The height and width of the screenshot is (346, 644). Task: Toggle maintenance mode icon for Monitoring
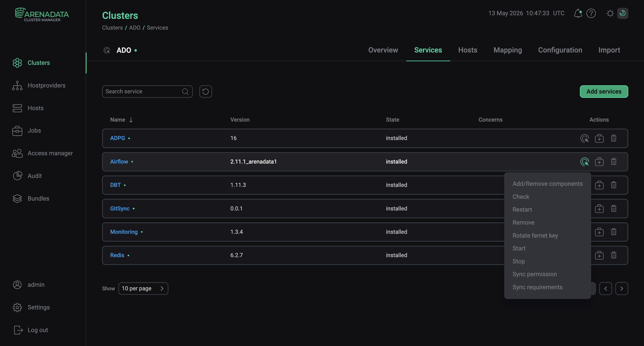tap(599, 232)
